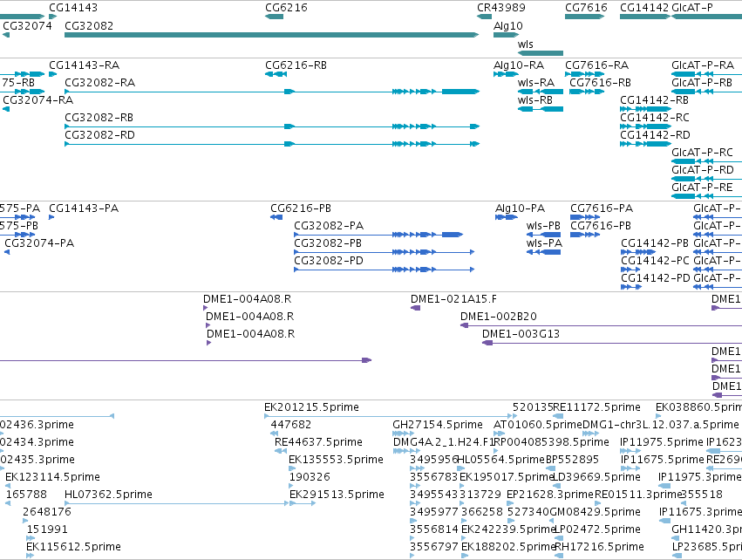Click the EK195017.5prime EST label

507,477
